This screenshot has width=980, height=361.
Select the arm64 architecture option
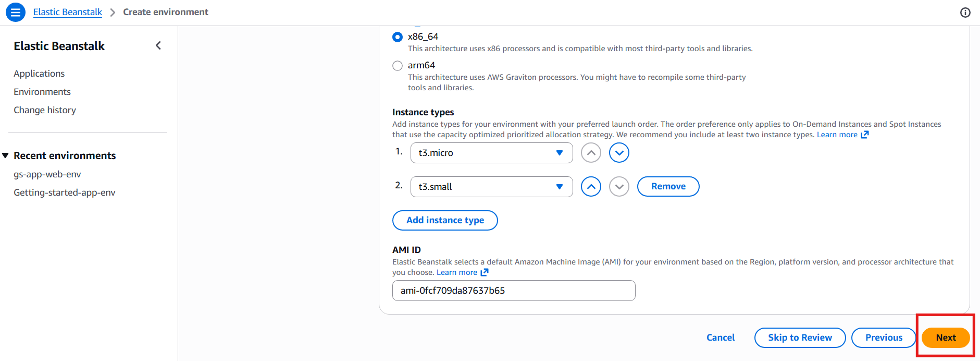pyautogui.click(x=398, y=66)
